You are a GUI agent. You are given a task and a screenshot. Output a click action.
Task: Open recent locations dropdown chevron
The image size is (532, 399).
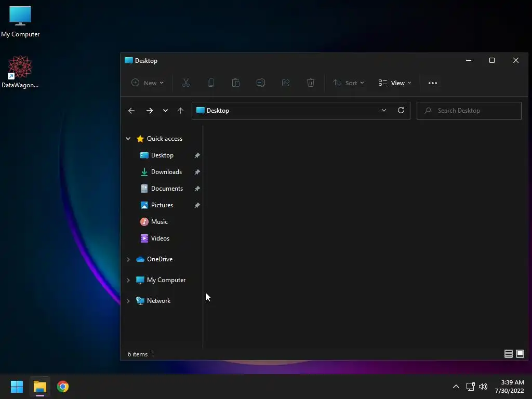click(165, 111)
